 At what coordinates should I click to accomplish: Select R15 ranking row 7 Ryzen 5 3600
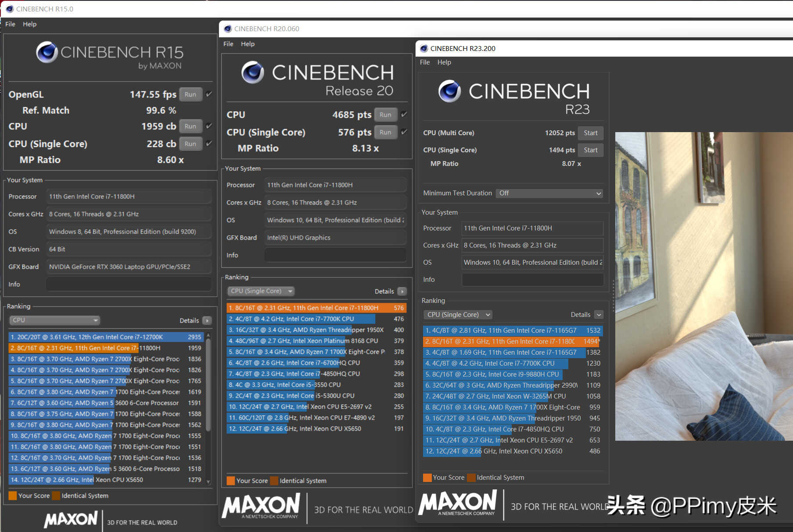coord(105,403)
